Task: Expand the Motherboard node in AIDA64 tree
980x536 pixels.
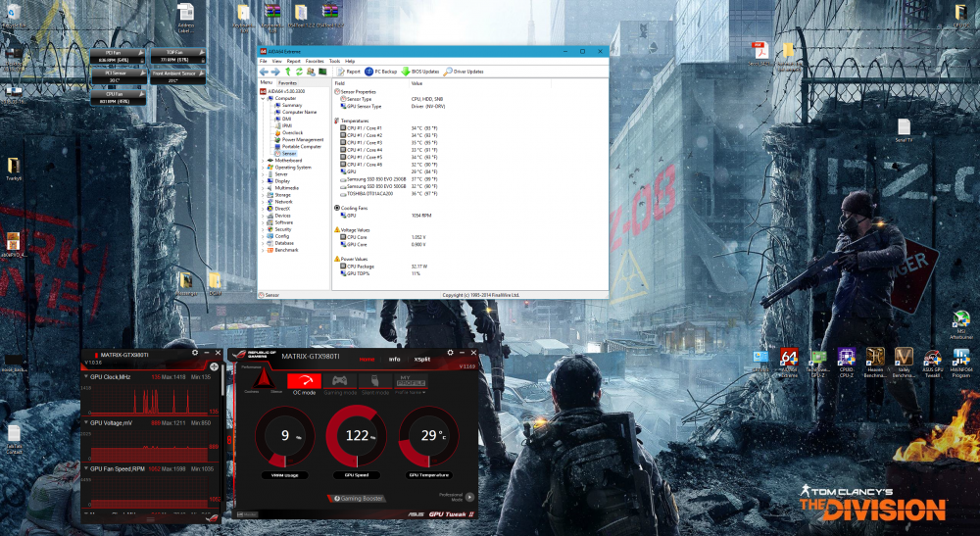Action: tap(263, 161)
